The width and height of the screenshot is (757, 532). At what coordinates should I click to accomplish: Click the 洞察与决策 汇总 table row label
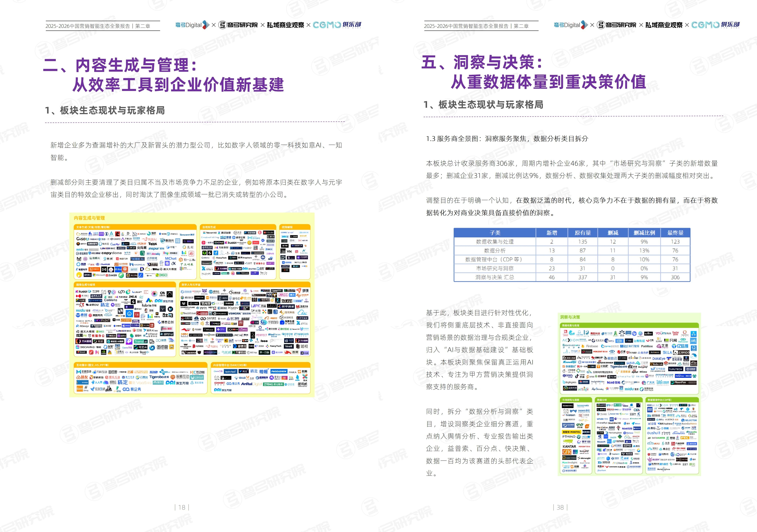pos(495,277)
